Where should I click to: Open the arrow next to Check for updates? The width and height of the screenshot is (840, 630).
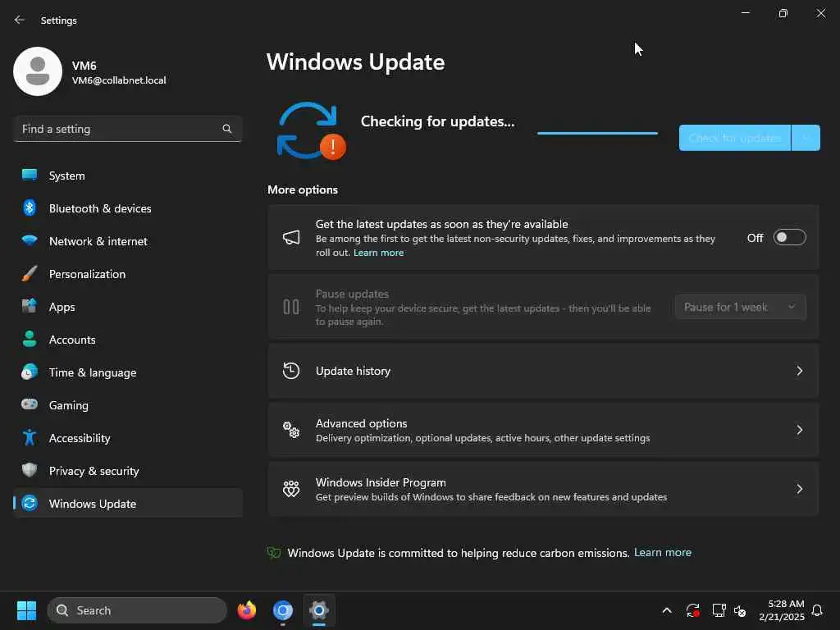tap(806, 138)
